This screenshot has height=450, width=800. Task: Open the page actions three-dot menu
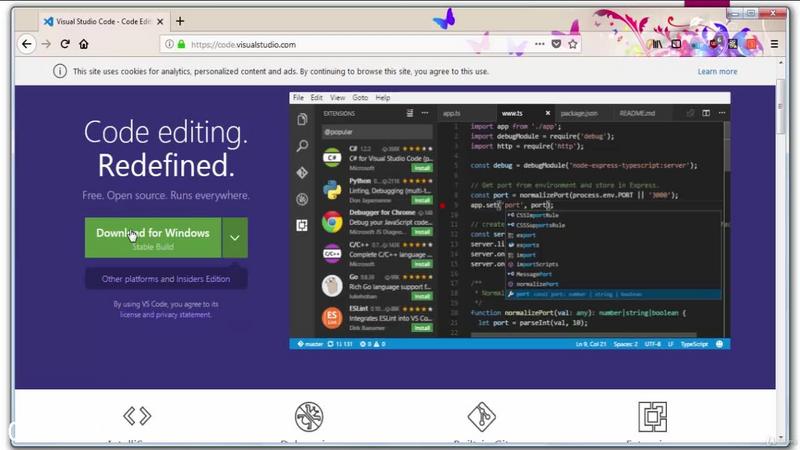539,44
